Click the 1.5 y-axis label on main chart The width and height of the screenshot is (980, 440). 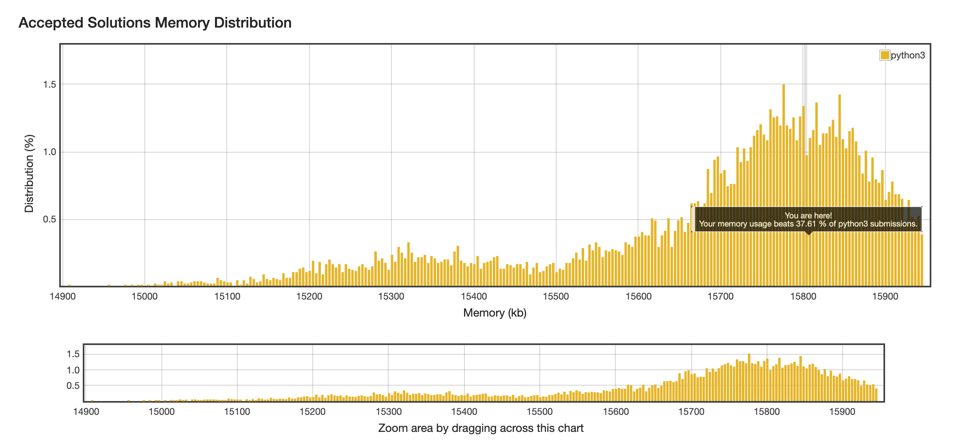[x=49, y=84]
